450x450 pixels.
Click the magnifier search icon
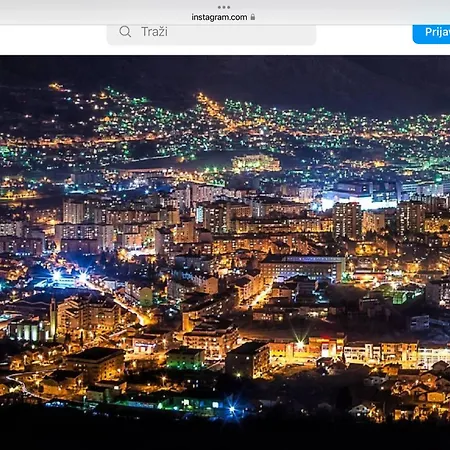[x=125, y=31]
